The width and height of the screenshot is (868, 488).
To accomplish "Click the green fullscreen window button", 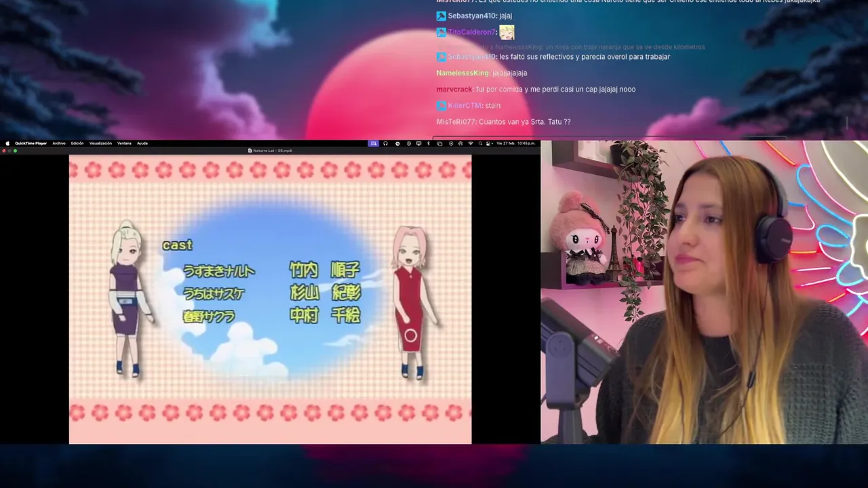I will [15, 150].
